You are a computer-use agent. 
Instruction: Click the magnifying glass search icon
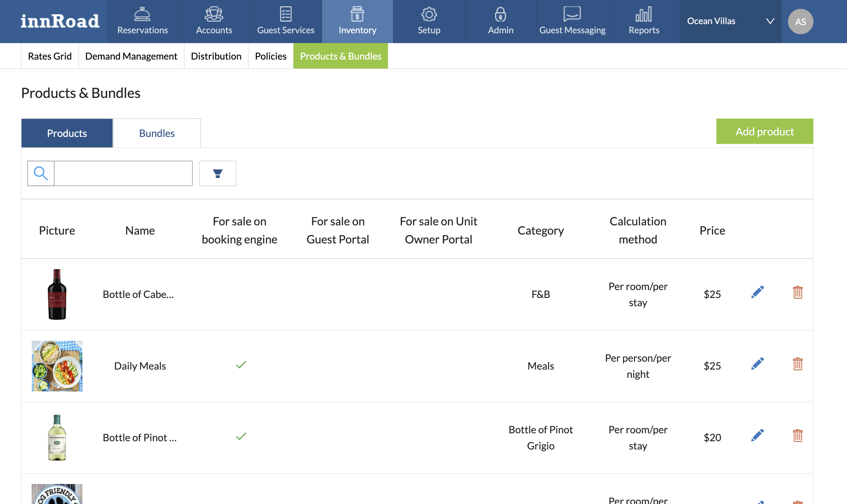(41, 174)
